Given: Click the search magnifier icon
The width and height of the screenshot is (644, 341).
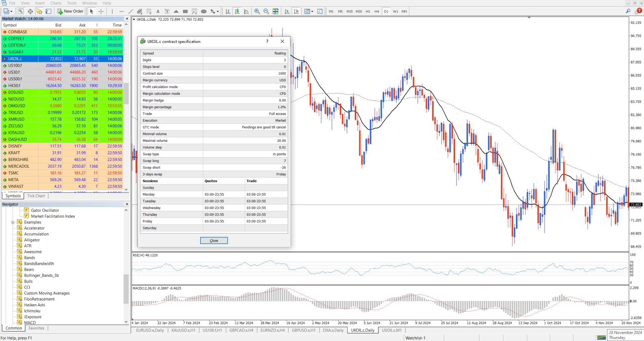Looking at the screenshot, I should [x=628, y=11].
